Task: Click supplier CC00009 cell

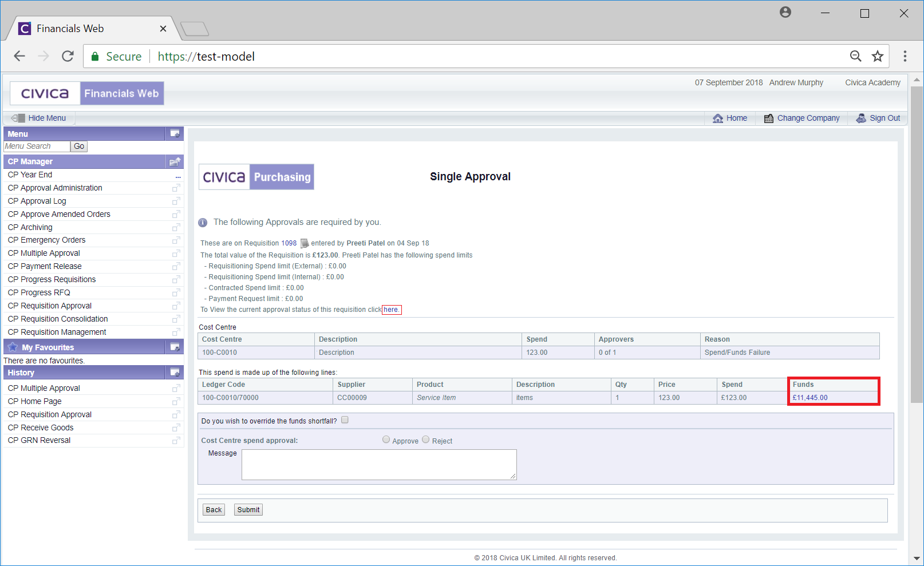Action: click(x=373, y=398)
